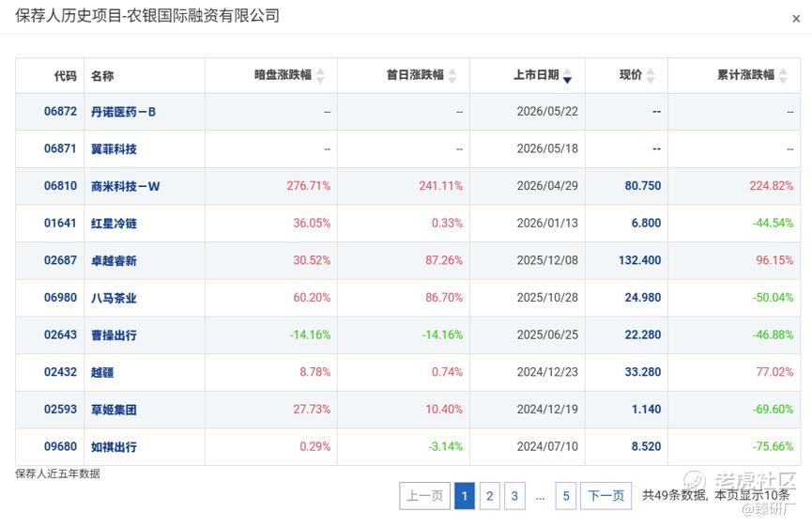Go to page 3
Image resolution: width=812 pixels, height=528 pixels.
[x=514, y=496]
